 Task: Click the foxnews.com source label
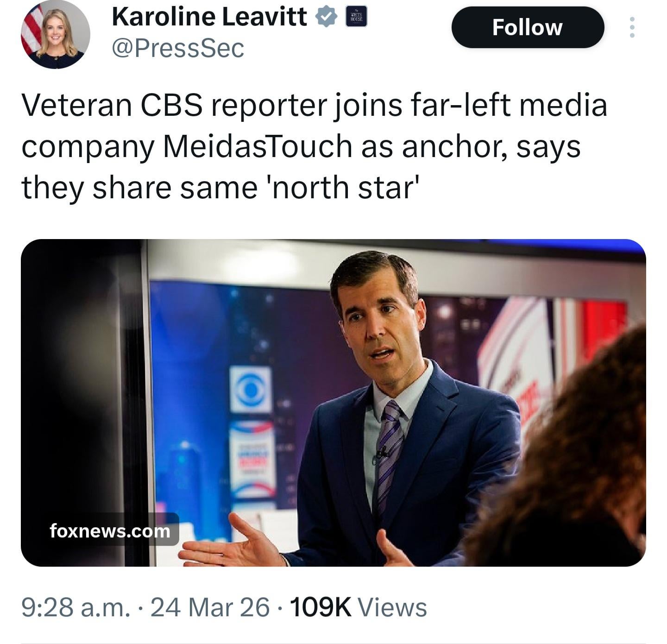pos(110,530)
